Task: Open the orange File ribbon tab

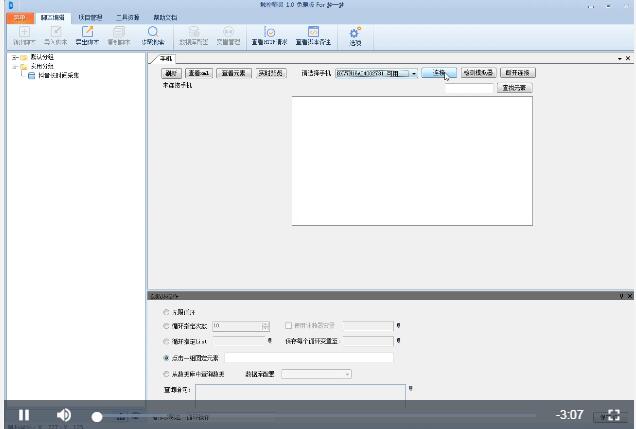Action: coord(19,17)
